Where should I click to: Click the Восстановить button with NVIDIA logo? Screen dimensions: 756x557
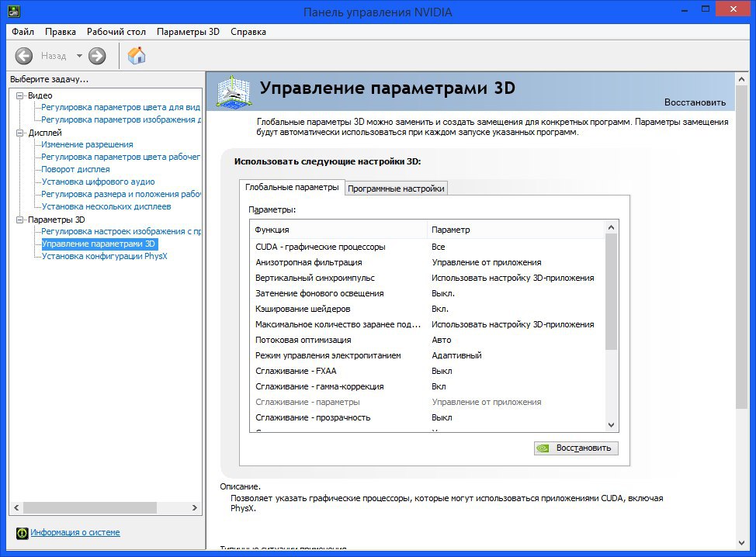[576, 448]
